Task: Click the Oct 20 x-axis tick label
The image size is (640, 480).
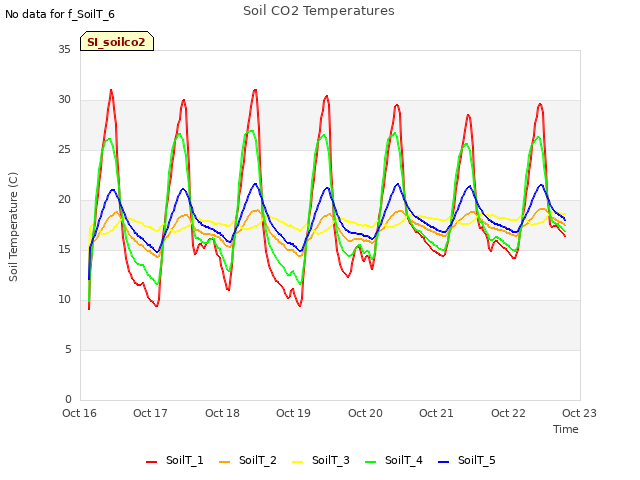Action: (x=365, y=413)
